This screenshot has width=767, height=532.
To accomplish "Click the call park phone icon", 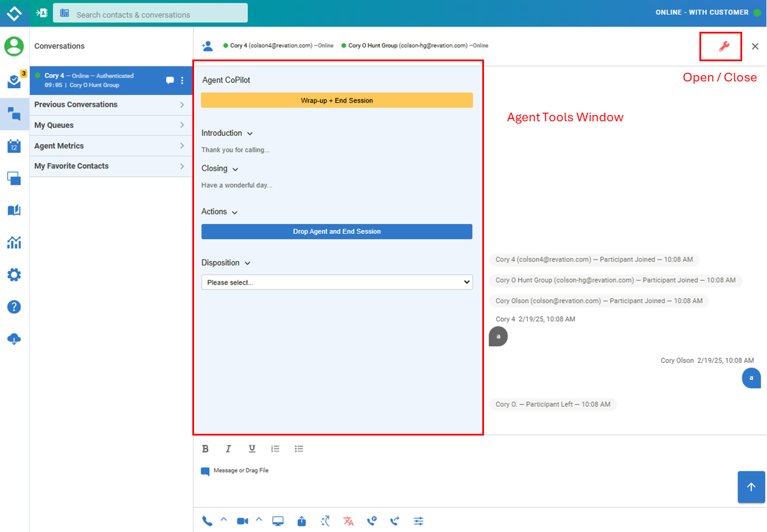I will pos(372,521).
